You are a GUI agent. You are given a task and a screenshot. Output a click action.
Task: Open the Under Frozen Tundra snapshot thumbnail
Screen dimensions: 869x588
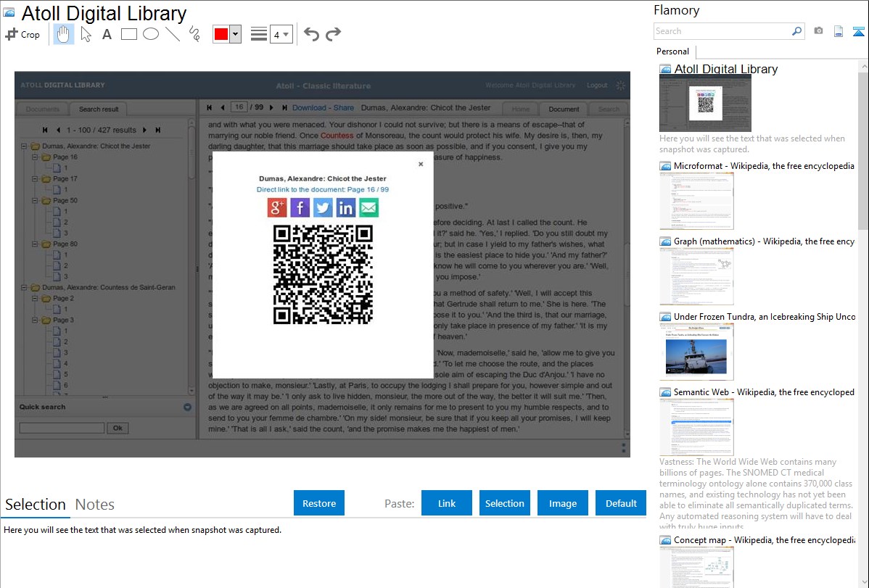click(696, 352)
